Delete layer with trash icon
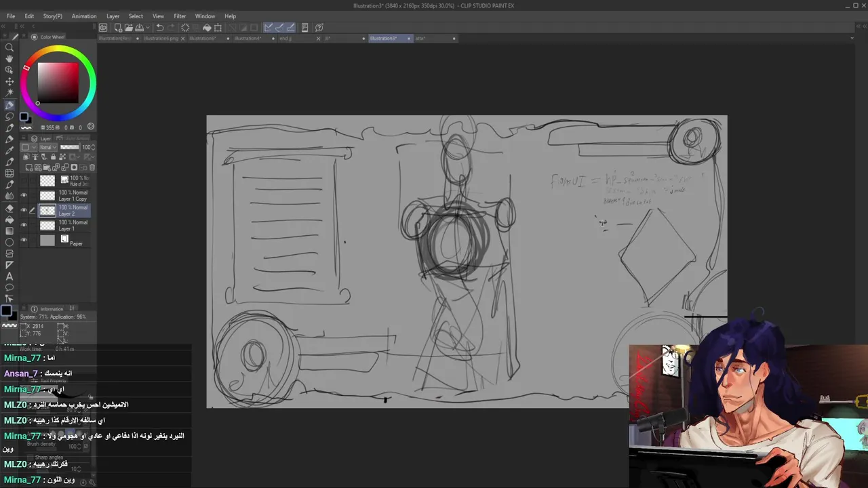 [x=92, y=167]
